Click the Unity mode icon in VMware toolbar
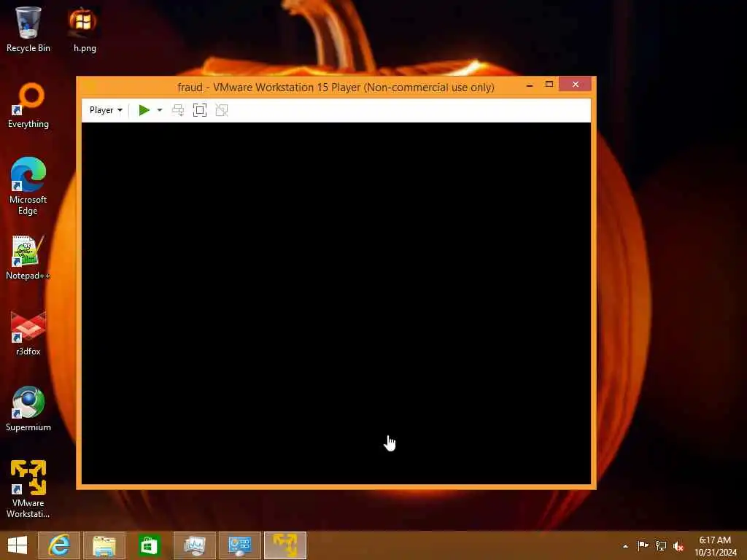The height and width of the screenshot is (560, 747). [222, 110]
